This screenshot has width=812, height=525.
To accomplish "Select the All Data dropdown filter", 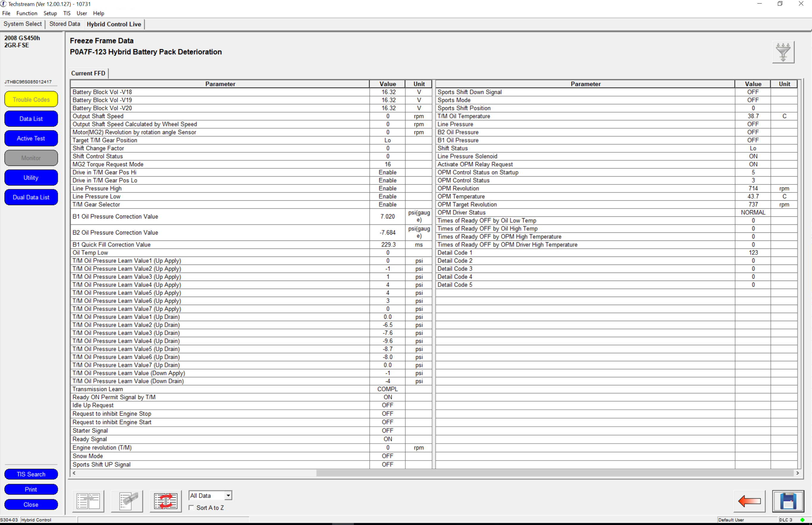I will [209, 495].
